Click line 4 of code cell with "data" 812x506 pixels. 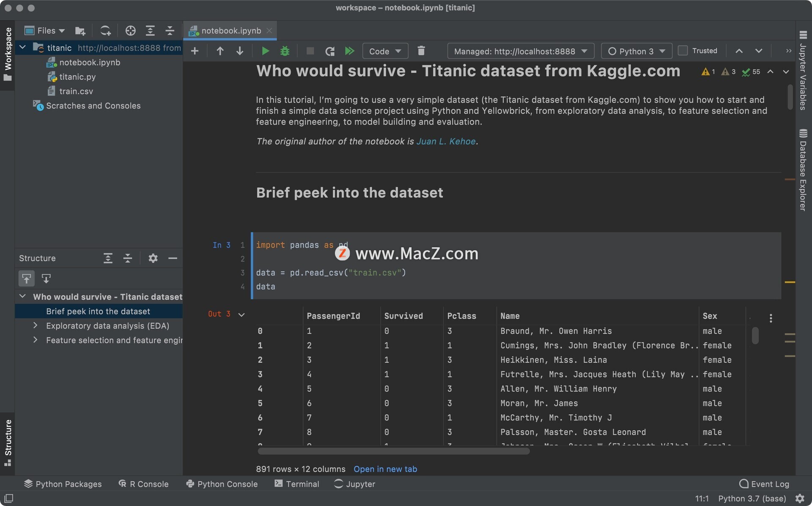click(x=266, y=287)
